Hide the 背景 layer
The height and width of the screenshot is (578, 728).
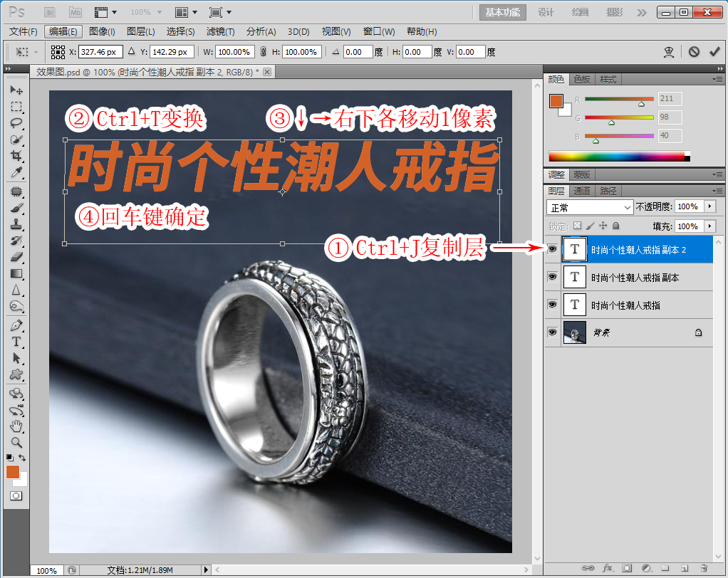(x=552, y=332)
